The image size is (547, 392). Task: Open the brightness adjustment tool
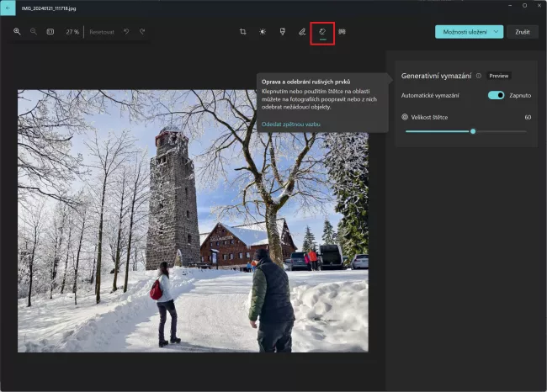click(x=263, y=32)
